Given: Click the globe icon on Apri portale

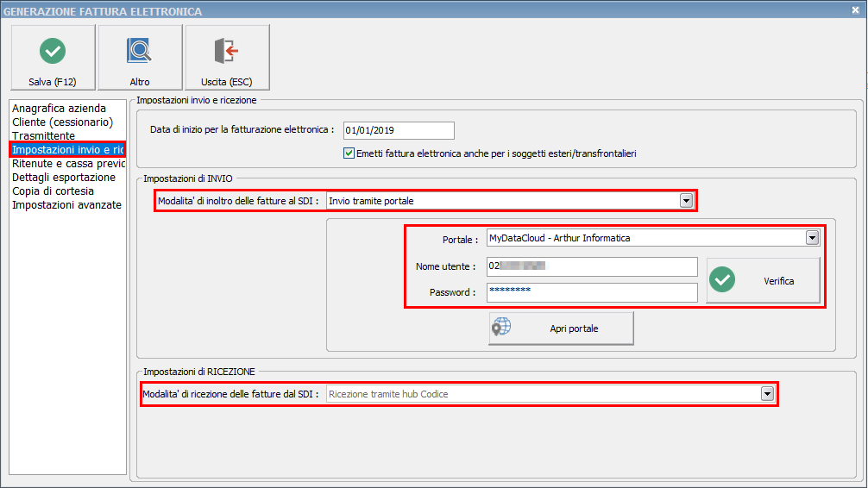Looking at the screenshot, I should pyautogui.click(x=501, y=328).
